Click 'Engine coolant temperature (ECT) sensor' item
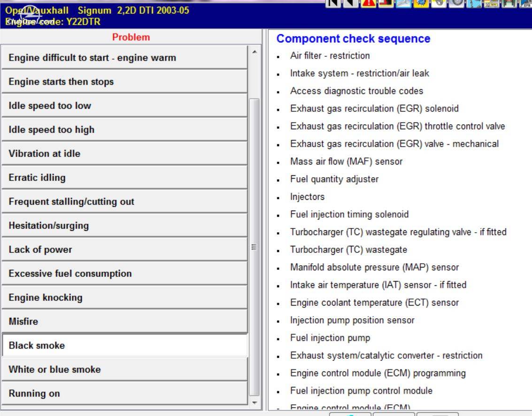Image resolution: width=532 pixels, height=416 pixels. click(375, 303)
